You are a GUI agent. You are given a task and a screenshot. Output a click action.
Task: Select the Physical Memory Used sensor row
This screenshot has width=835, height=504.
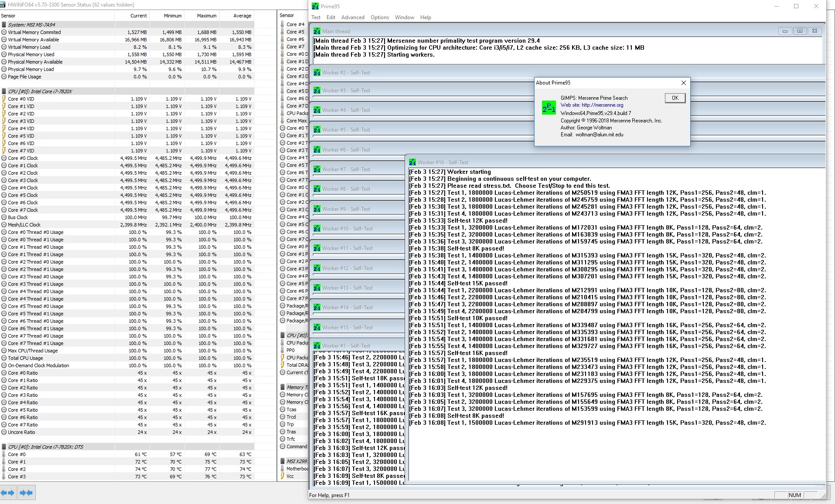[126, 54]
